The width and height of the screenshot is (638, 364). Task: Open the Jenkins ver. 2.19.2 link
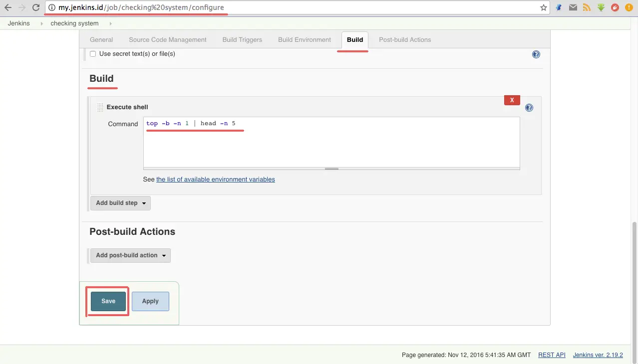coord(598,355)
